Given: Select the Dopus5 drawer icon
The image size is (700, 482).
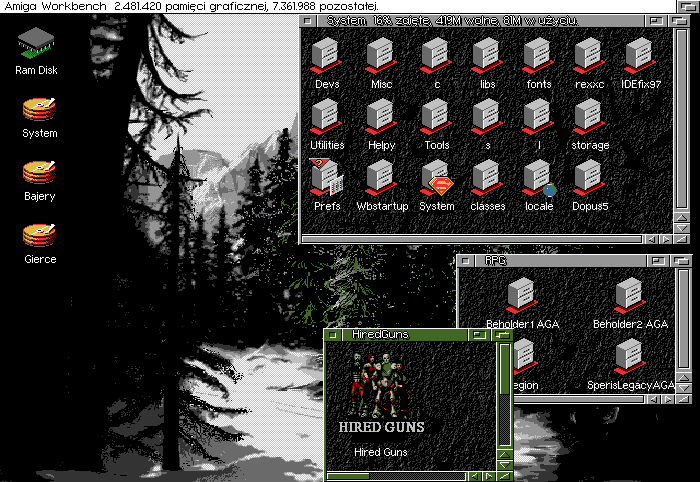Looking at the screenshot, I should (x=589, y=185).
